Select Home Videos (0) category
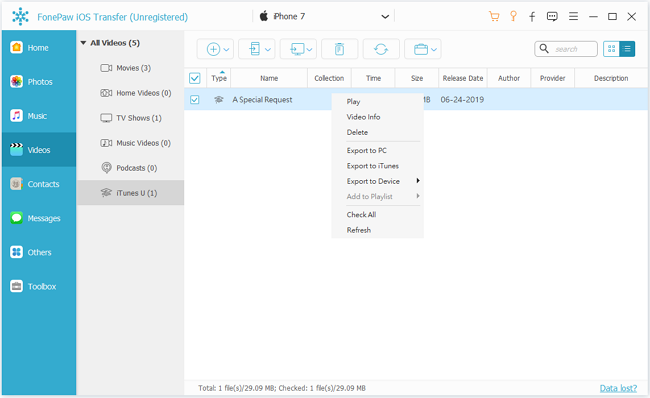This screenshot has width=650, height=398. (x=131, y=93)
